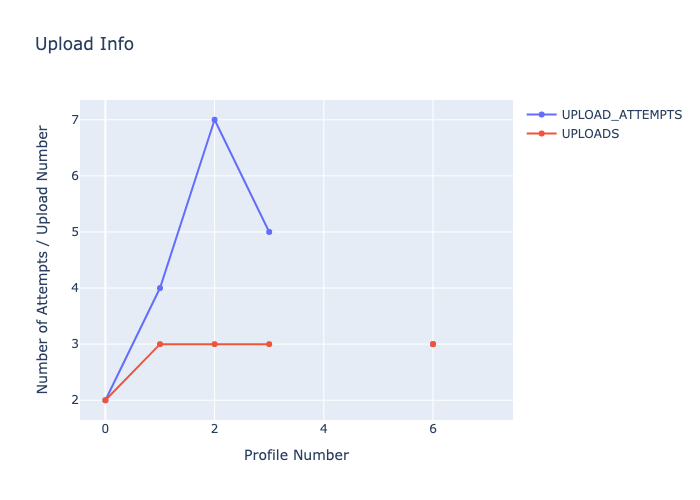Click the red UPLOADS legend marker
The height and width of the screenshot is (500, 700).
coord(541,134)
